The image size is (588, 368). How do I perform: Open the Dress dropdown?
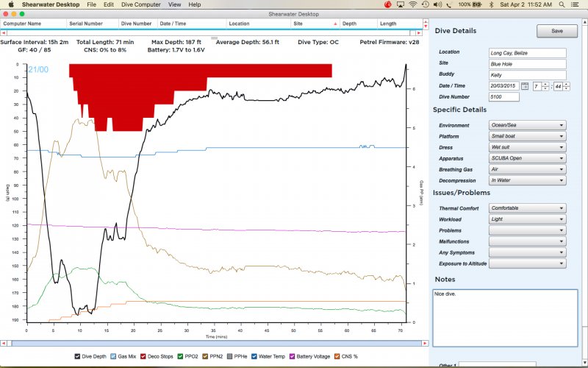pos(527,147)
